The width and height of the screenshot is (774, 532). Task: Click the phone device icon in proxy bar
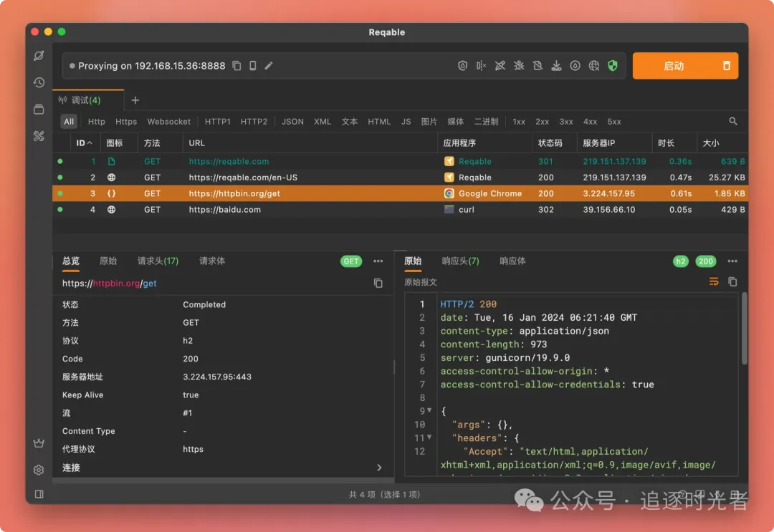click(253, 66)
